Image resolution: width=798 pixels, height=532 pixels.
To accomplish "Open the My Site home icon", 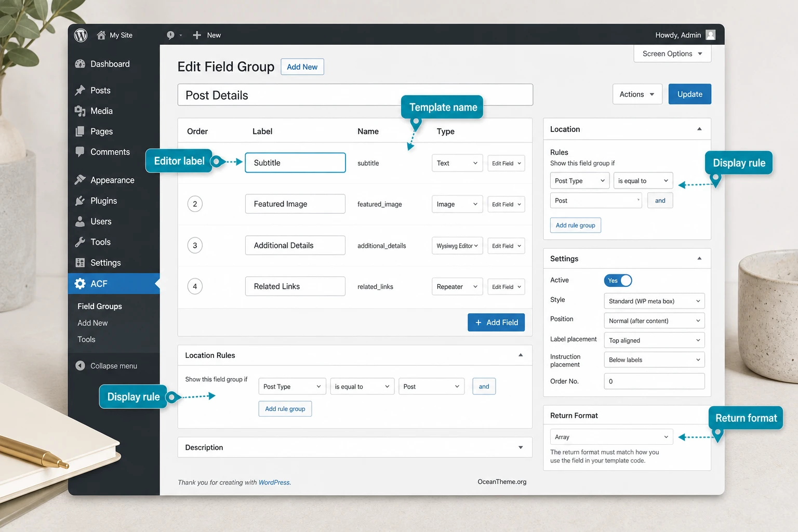I will (x=101, y=35).
